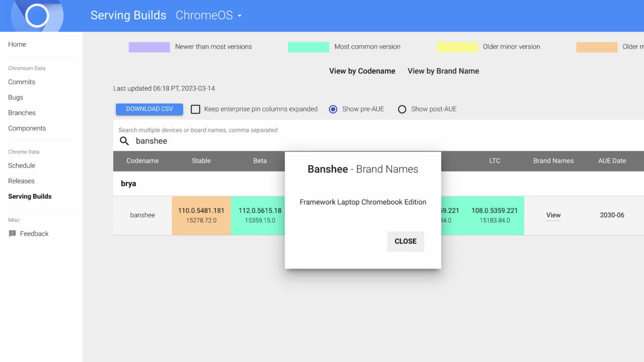Select the Show pre-AUE radio button
Image resolution: width=644 pixels, height=362 pixels.
point(333,109)
